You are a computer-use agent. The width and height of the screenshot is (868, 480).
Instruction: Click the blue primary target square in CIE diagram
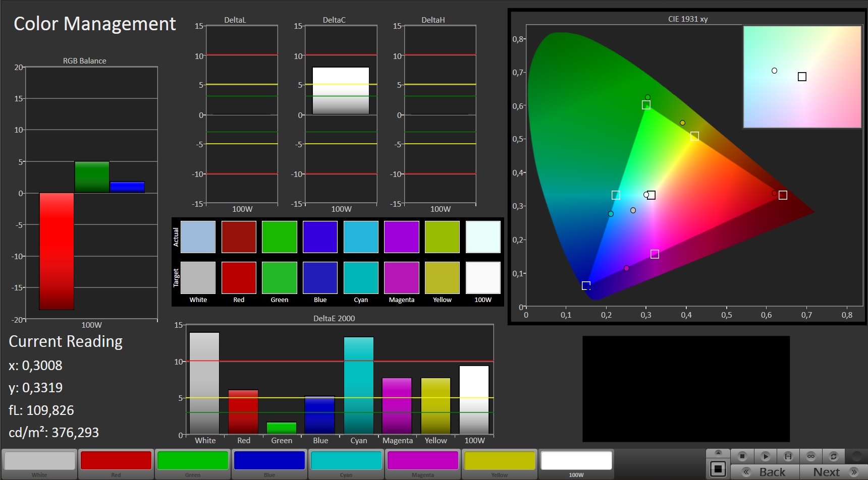(x=586, y=285)
